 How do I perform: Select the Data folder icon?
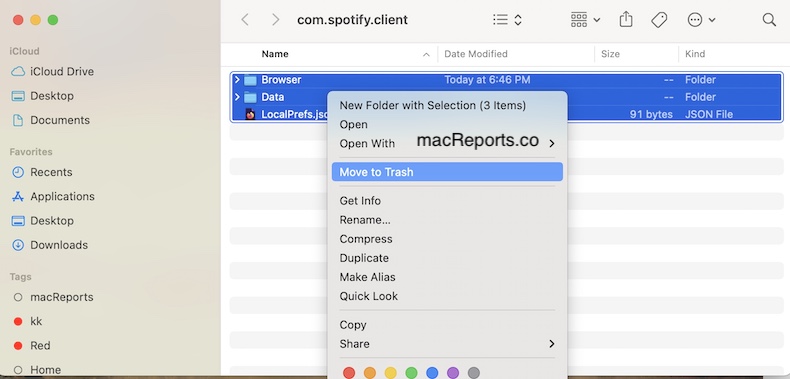click(250, 97)
